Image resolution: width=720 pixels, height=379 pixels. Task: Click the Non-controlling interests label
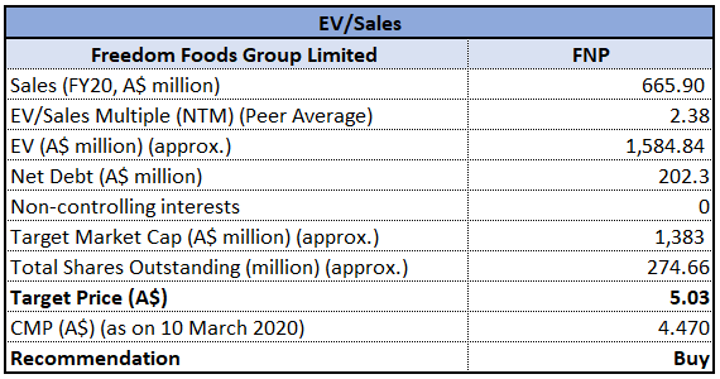pos(125,207)
